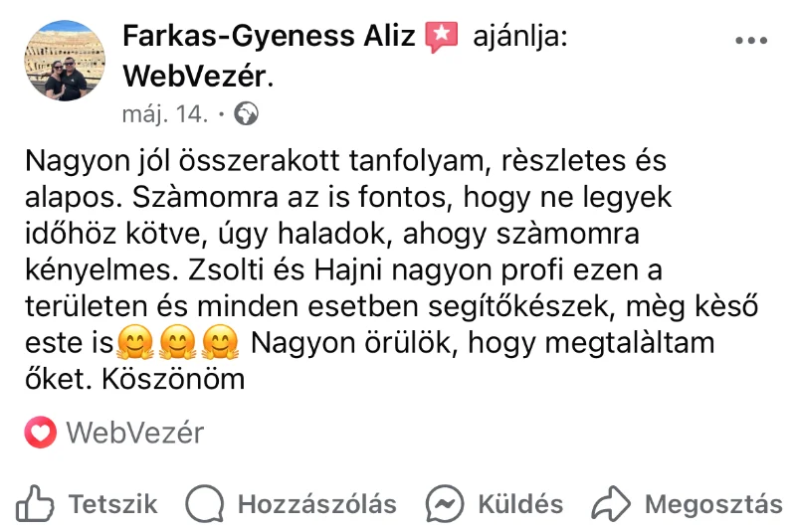Click the máj. 14. post date
The image size is (796, 532).
tap(165, 114)
